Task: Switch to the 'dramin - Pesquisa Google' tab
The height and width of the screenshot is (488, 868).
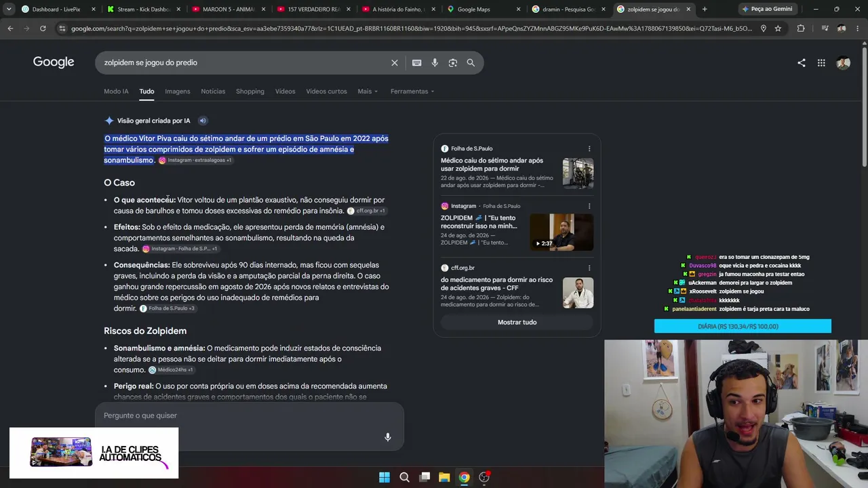Action: (568, 9)
